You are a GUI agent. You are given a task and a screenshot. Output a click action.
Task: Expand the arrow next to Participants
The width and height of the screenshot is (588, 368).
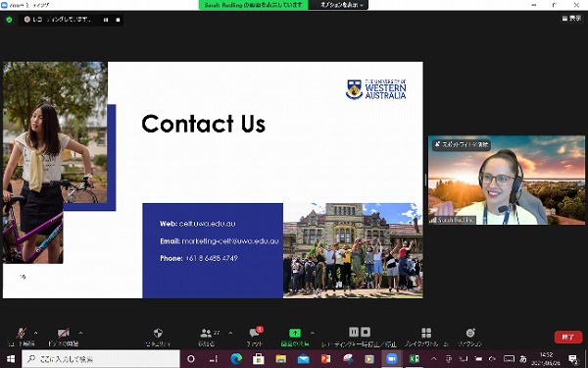pos(230,333)
